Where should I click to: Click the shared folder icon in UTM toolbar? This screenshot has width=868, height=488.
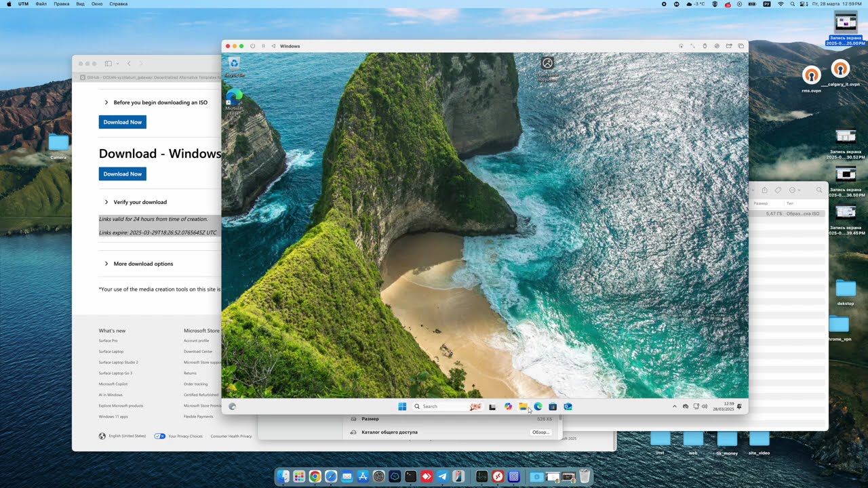[x=729, y=46]
